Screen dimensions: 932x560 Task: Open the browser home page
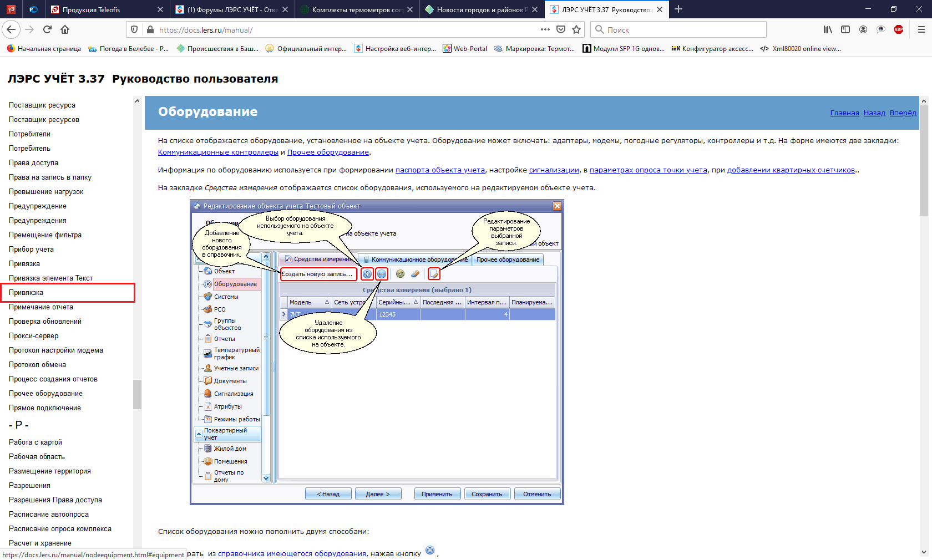tap(65, 29)
